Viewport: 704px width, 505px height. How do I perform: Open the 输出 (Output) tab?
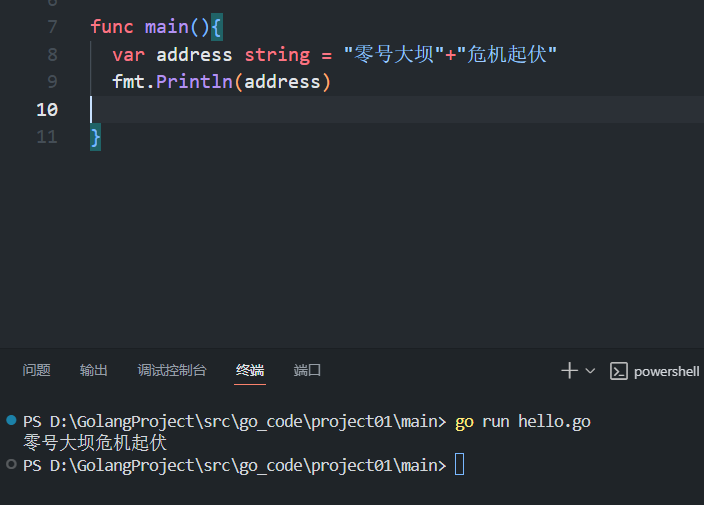tap(94, 371)
